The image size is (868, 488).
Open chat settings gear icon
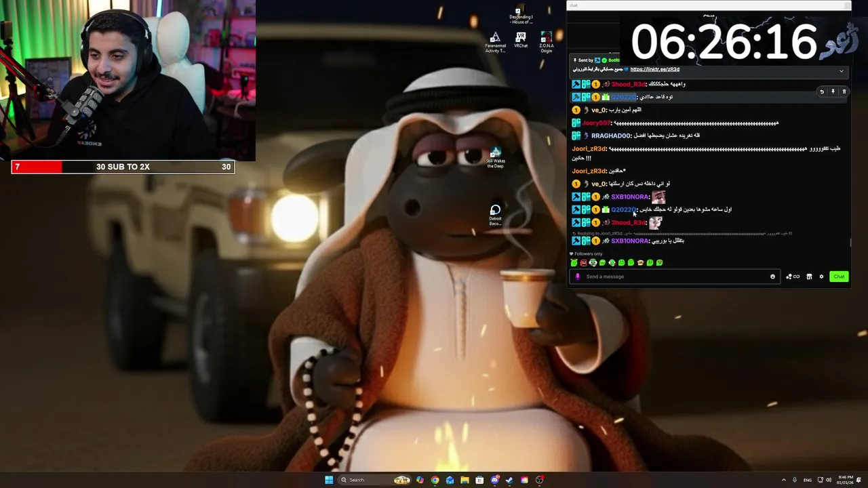click(x=821, y=277)
